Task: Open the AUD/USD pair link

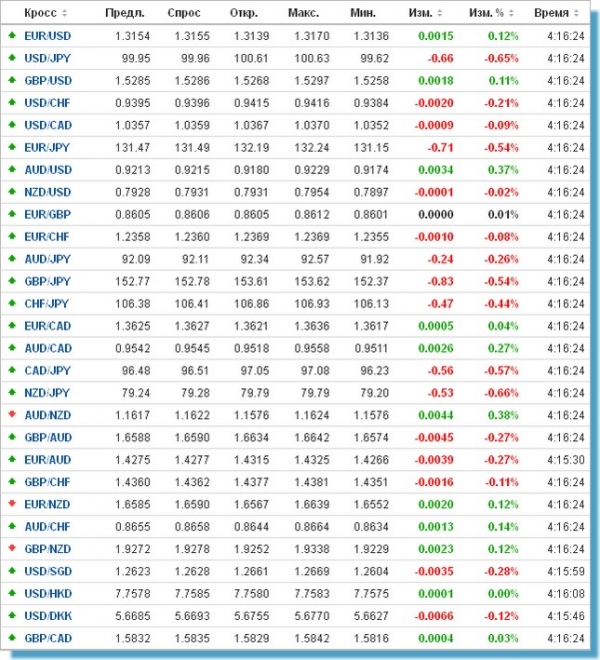Action: click(x=48, y=170)
